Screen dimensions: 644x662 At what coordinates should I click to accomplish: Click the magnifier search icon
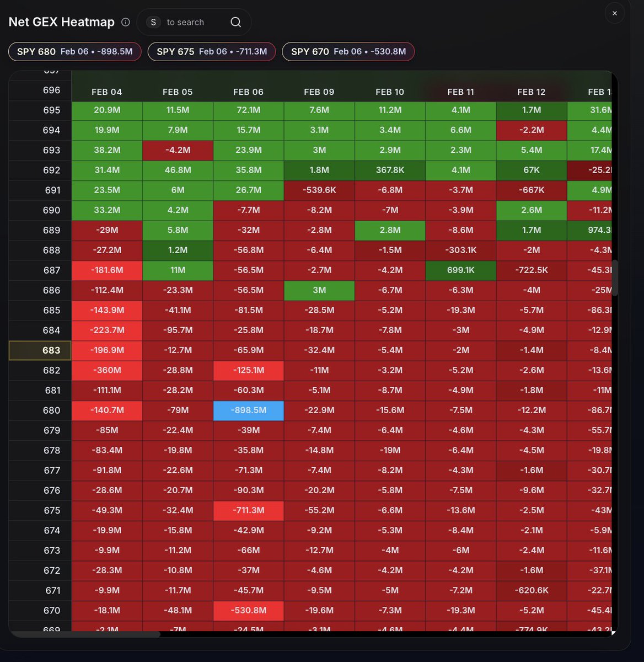pos(235,22)
